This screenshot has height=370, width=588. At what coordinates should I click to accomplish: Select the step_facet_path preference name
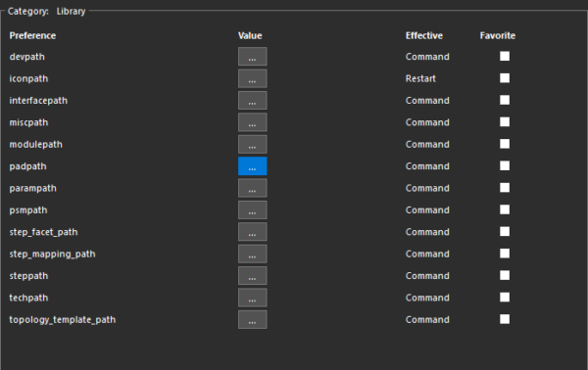[43, 232]
